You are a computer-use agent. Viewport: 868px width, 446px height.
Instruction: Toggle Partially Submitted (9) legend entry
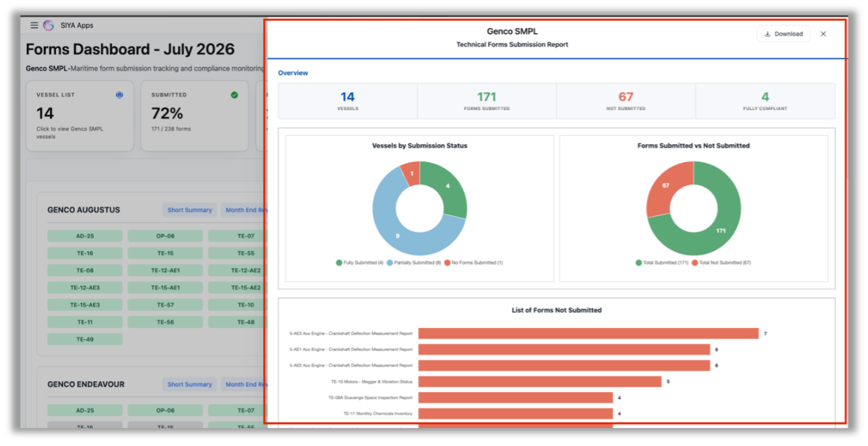414,263
